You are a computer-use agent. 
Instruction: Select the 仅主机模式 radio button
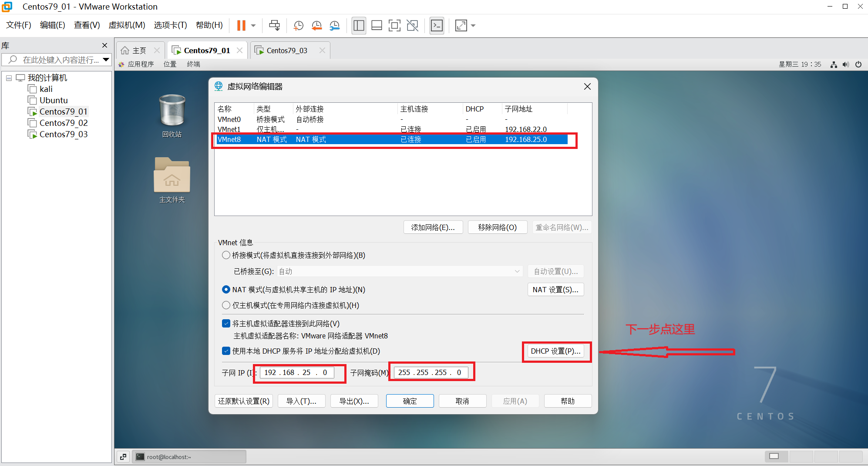(x=226, y=305)
